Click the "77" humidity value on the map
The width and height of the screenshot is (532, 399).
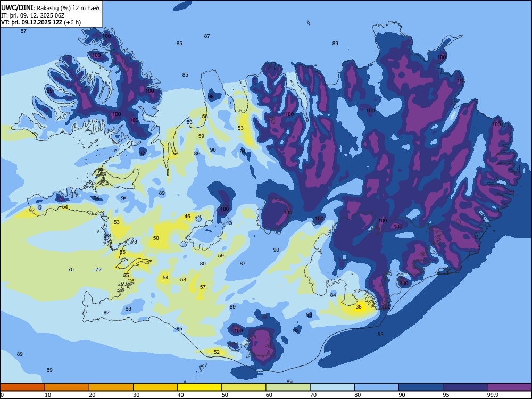coord(85,312)
